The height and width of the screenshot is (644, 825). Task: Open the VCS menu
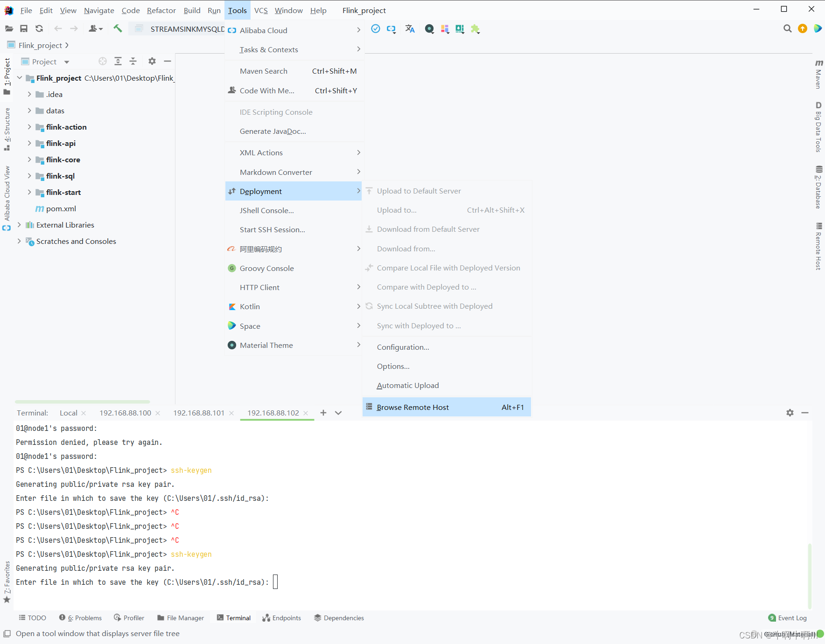click(x=260, y=10)
